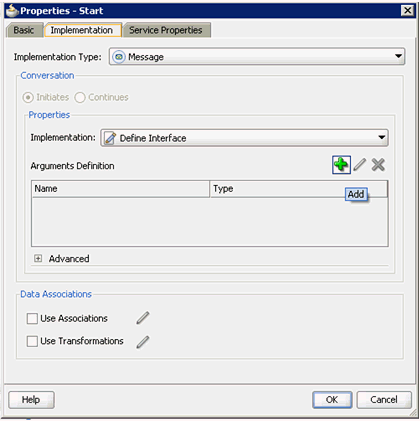Viewport: 420px width, 421px height.
Task: Click the Data Associations group label
Action: [x=56, y=294]
